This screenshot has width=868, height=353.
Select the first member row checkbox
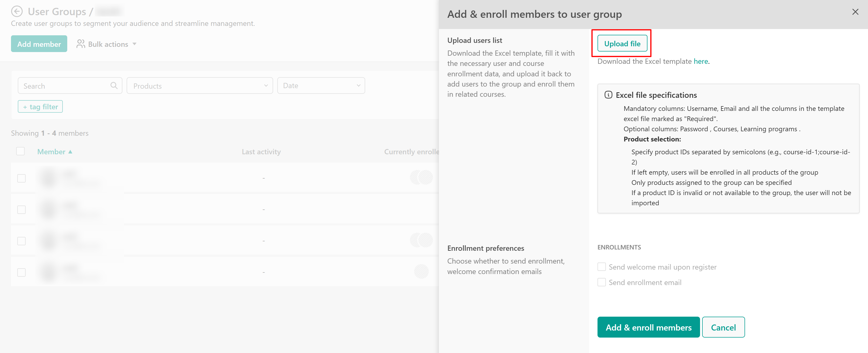point(21,178)
